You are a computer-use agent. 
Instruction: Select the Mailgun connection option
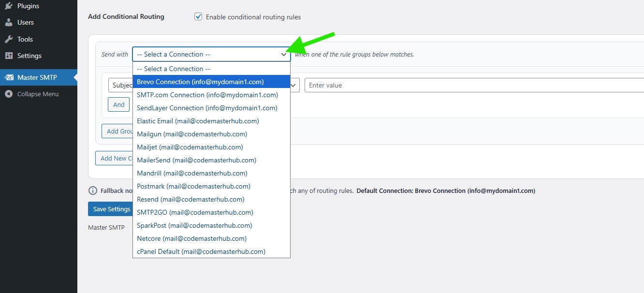(191, 134)
